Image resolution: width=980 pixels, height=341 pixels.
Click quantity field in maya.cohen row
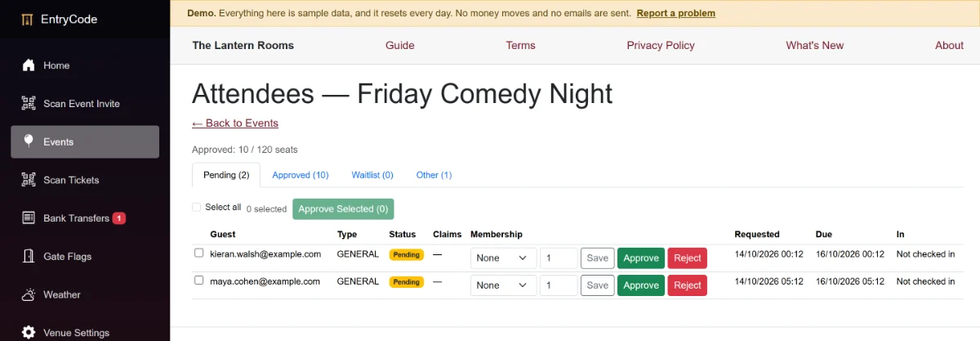[559, 285]
